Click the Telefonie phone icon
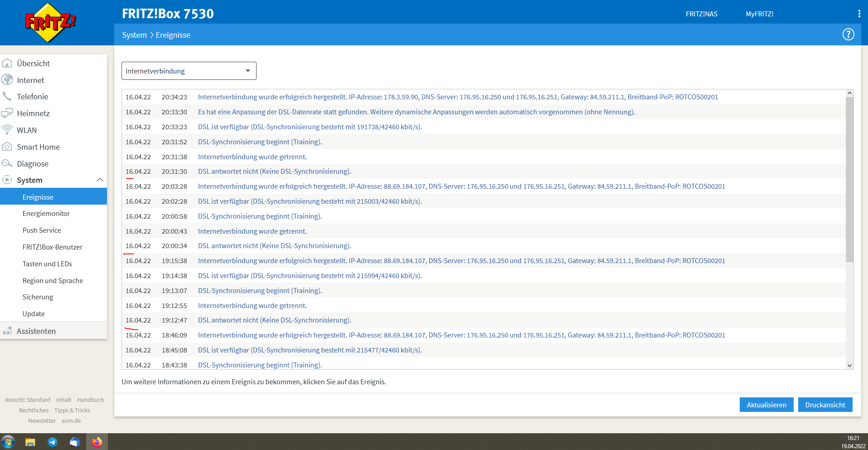 (7, 96)
